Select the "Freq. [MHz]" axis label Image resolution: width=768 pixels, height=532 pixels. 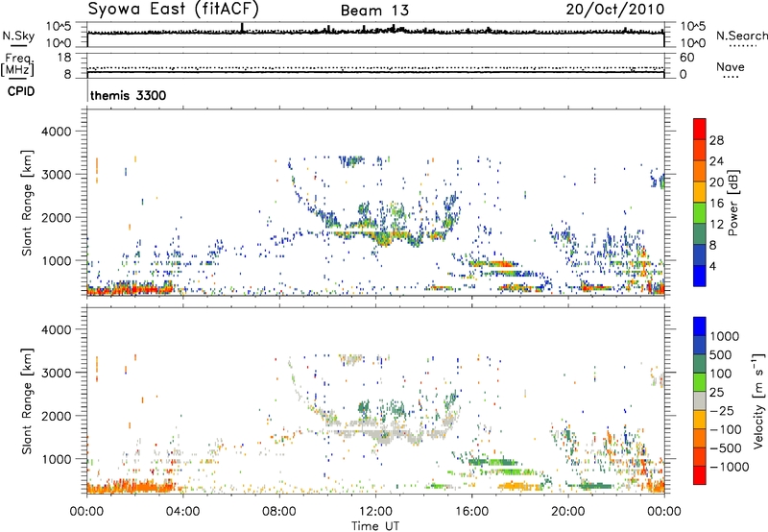click(x=17, y=64)
